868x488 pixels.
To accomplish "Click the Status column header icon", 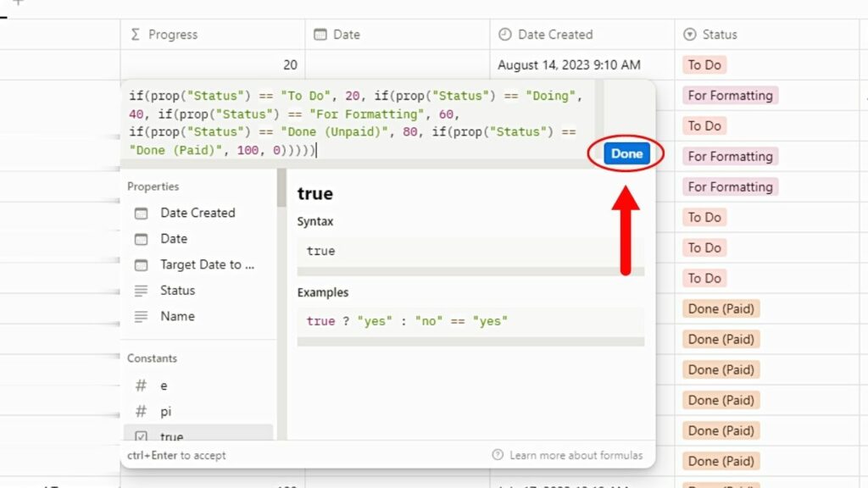I will pyautogui.click(x=688, y=34).
